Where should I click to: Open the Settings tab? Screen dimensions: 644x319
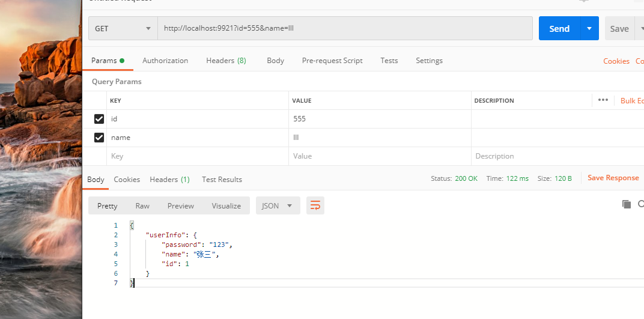pos(429,60)
